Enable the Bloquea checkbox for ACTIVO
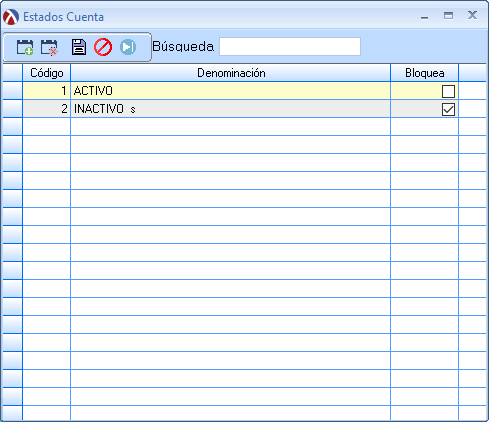 pyautogui.click(x=448, y=91)
